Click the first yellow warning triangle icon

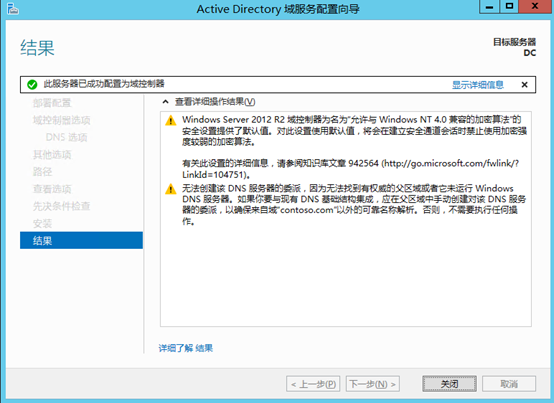coord(171,120)
